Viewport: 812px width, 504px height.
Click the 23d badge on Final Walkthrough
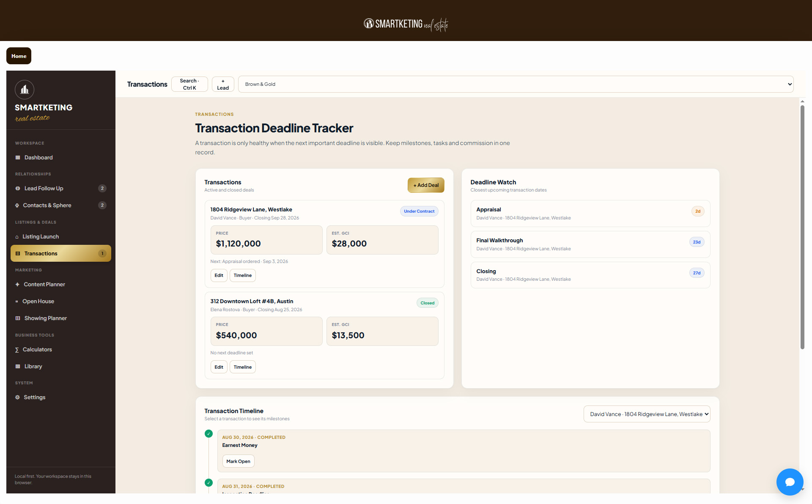697,242
